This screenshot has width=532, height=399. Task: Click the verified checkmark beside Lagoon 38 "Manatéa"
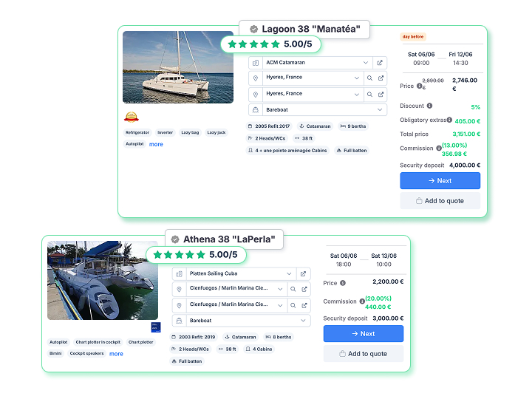click(x=253, y=30)
